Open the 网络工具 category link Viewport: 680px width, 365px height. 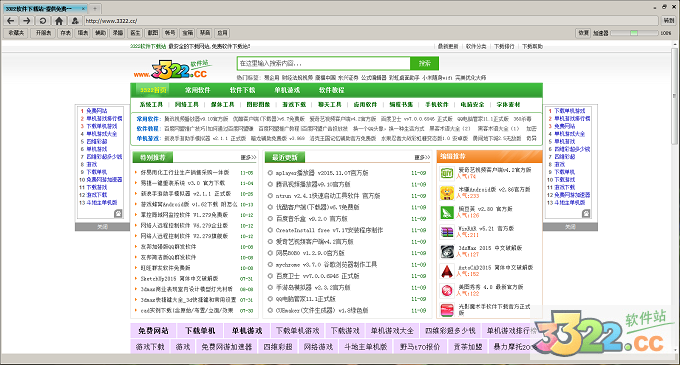(187, 104)
